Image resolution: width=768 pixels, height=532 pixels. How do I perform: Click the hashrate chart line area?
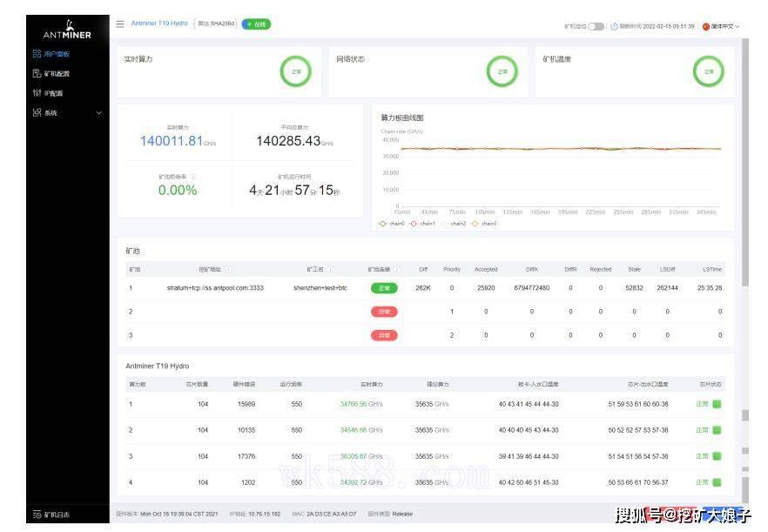(x=561, y=148)
